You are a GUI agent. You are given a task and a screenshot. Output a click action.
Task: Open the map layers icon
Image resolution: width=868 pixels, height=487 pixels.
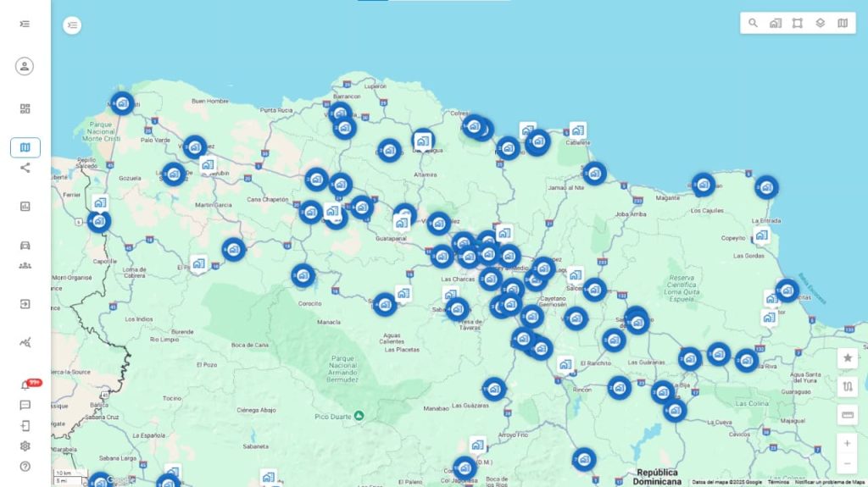tap(821, 23)
